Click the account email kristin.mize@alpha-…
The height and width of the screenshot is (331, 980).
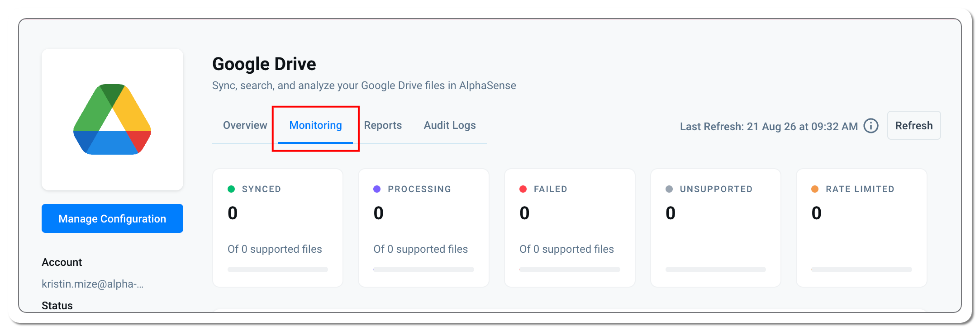point(93,284)
